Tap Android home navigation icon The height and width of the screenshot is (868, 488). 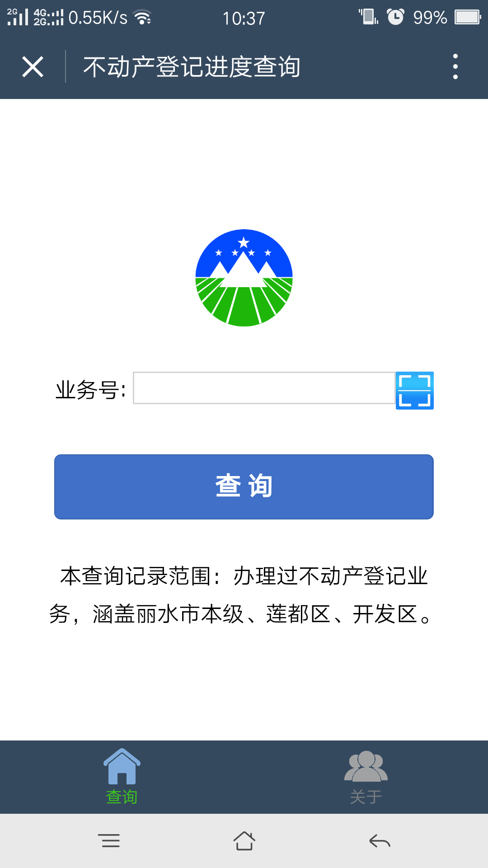pos(244,841)
